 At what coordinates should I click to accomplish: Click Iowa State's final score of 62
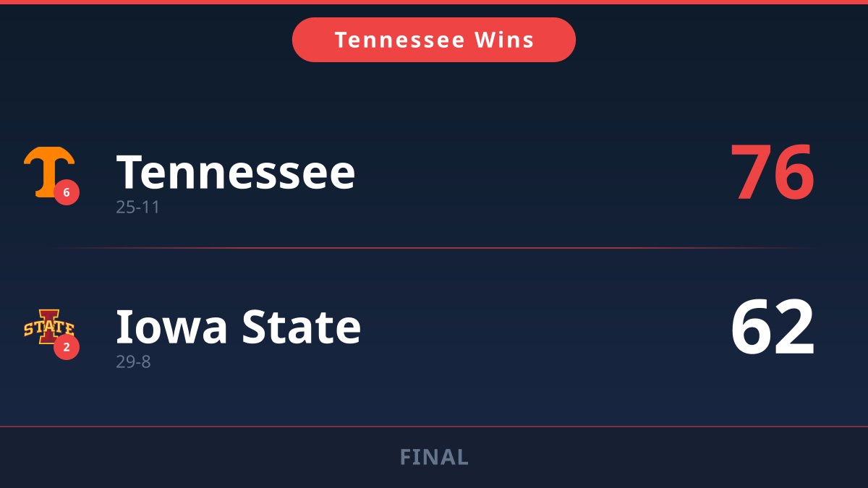(772, 328)
